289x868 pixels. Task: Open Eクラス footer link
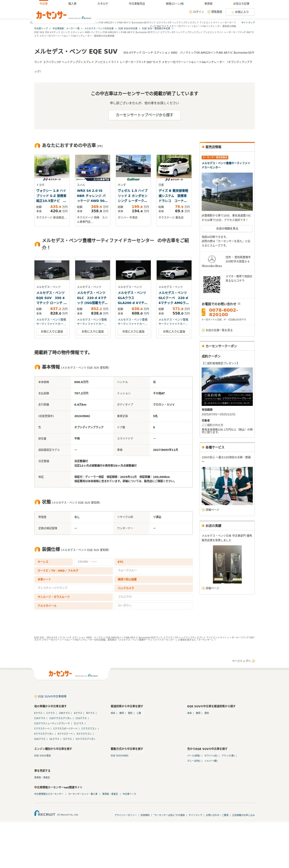[38, 713]
